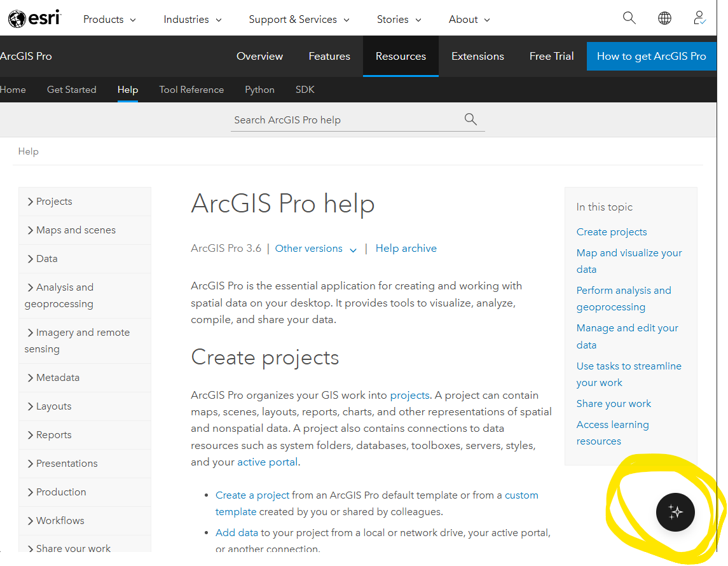Open the Free Trial tab
Viewport: 728px width, 566px height.
[552, 56]
